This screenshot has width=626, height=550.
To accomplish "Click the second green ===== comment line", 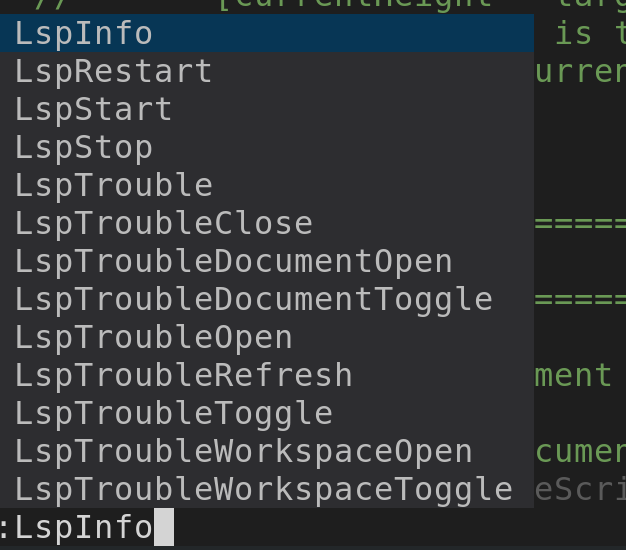I will [580, 299].
